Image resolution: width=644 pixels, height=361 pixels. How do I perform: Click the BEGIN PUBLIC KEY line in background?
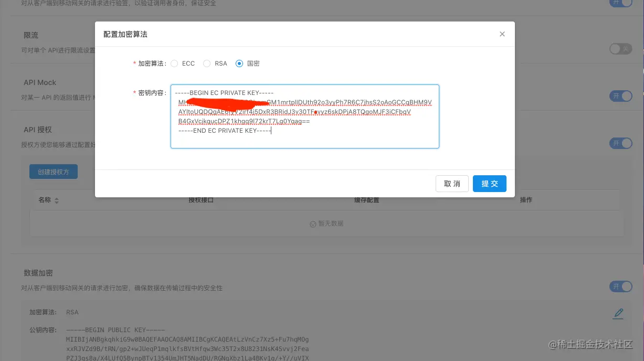pos(116,330)
